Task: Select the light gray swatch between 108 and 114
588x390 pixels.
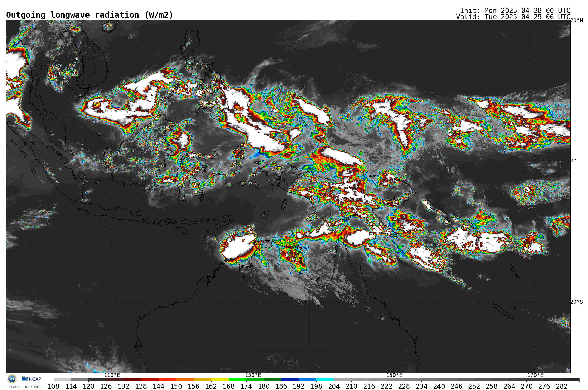Action: [x=62, y=379]
